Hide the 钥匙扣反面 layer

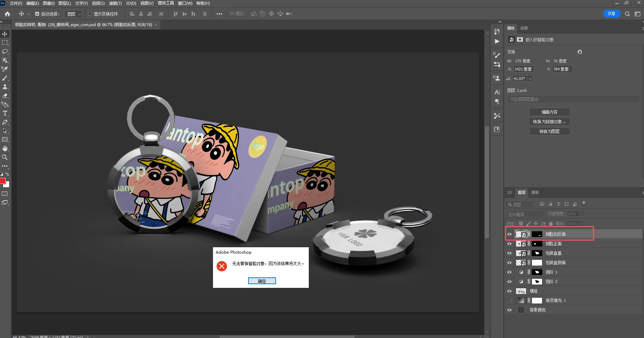coord(509,234)
